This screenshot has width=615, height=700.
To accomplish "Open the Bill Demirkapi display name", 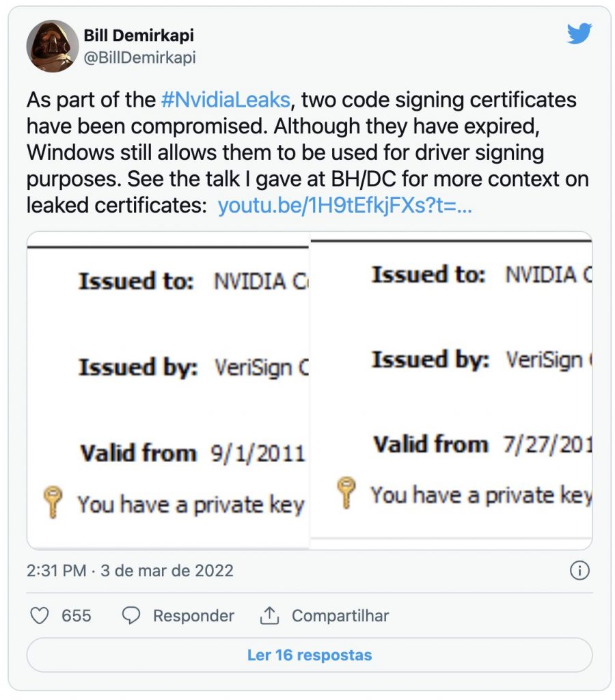I will pos(139,36).
